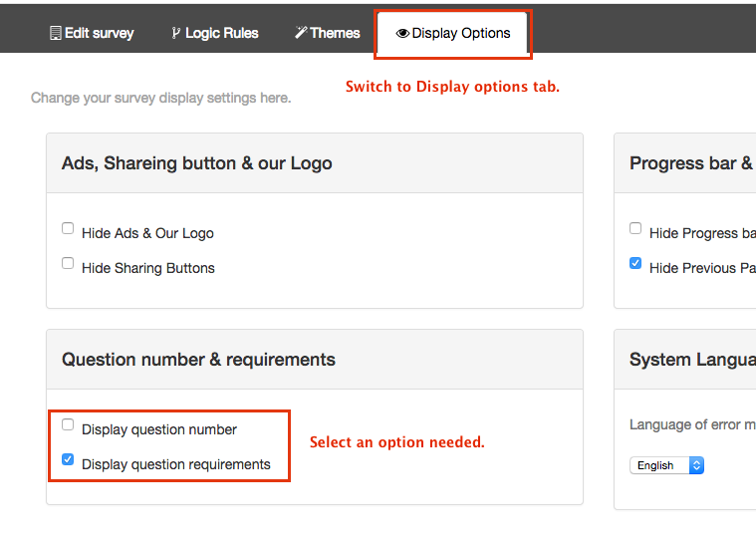Click the magic wand icon beside Themes
This screenshot has height=542, width=756.
pos(301,33)
